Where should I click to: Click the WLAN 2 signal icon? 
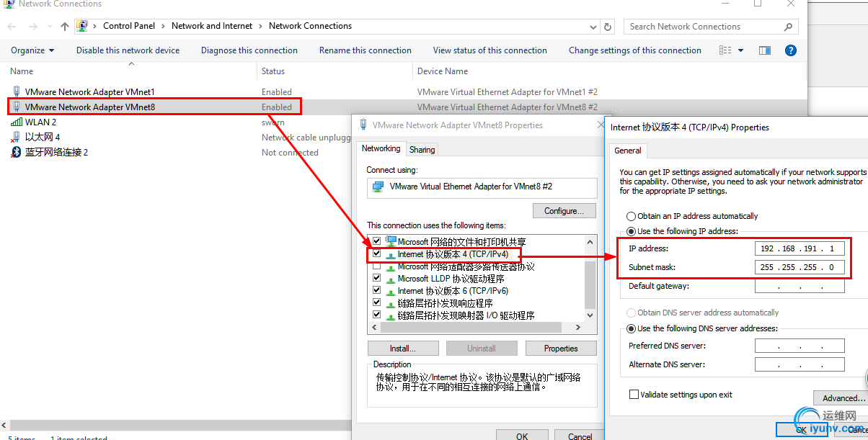(x=17, y=122)
